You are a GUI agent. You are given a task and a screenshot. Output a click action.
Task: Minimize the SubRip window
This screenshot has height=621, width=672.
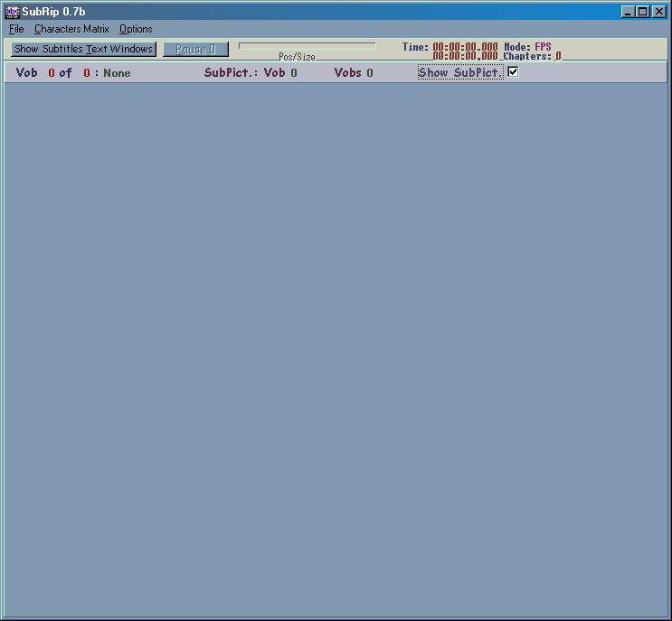pyautogui.click(x=628, y=12)
